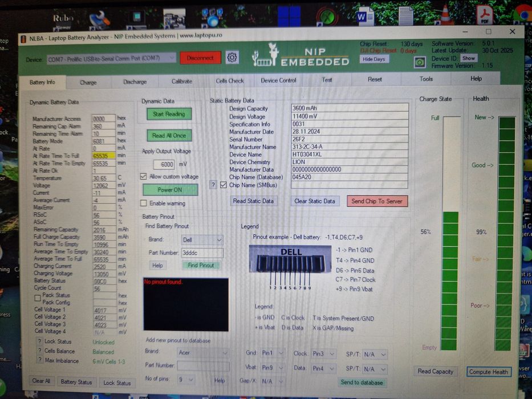Click the question mark beside Cells Balance
Screen dimensions: 532x399
tap(40, 351)
